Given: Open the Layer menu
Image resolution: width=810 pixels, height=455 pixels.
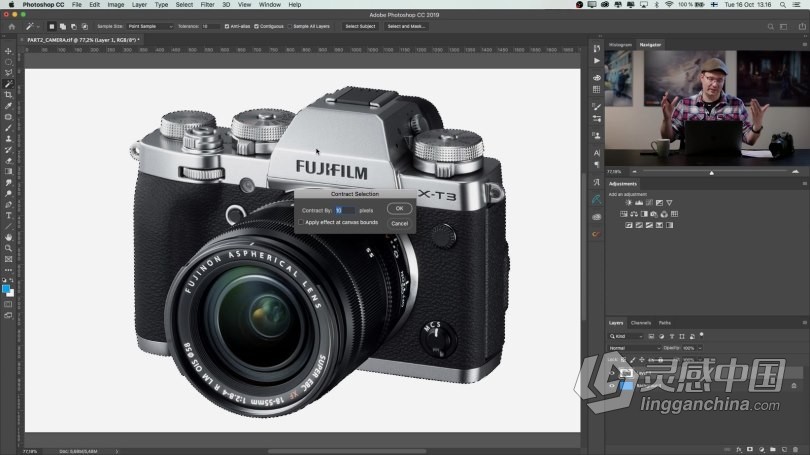Looking at the screenshot, I should point(139,5).
